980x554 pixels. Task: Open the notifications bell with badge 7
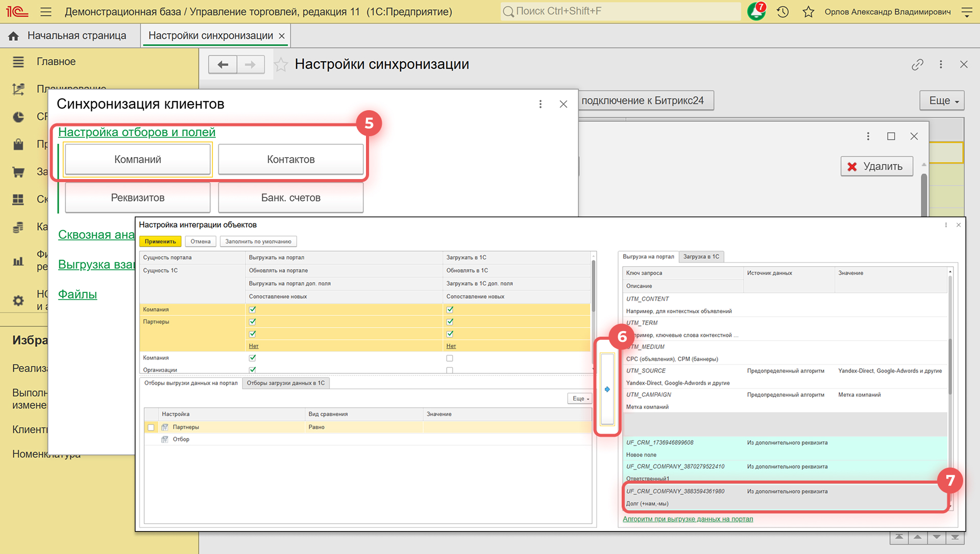click(756, 11)
